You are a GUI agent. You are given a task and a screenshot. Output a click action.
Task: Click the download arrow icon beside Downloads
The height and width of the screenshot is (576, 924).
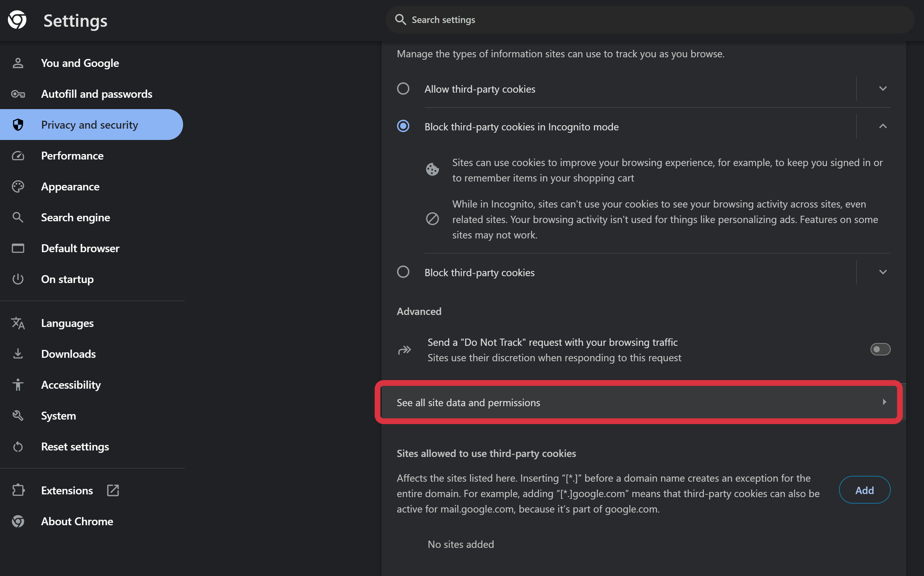(18, 354)
